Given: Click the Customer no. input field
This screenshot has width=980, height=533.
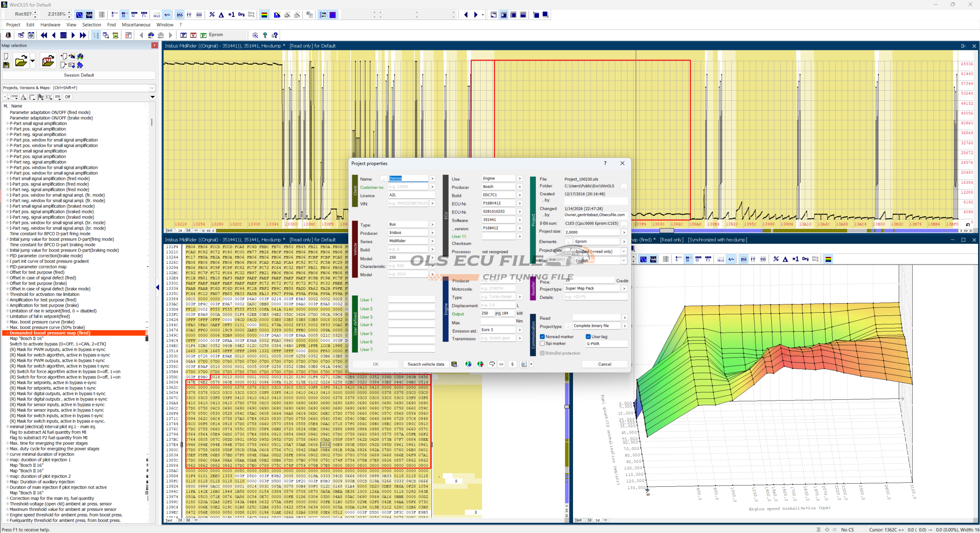Looking at the screenshot, I should click(x=408, y=187).
